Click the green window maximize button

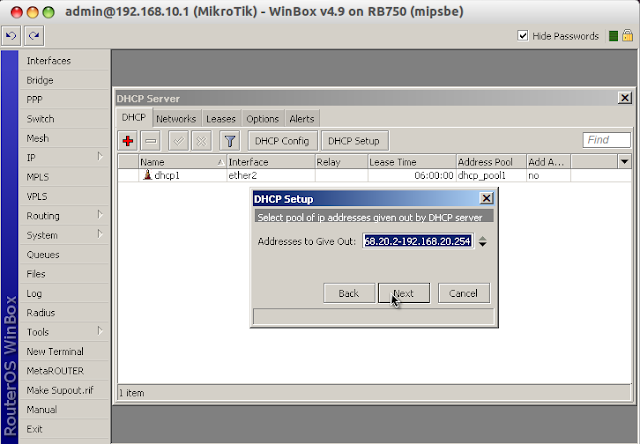tap(49, 12)
